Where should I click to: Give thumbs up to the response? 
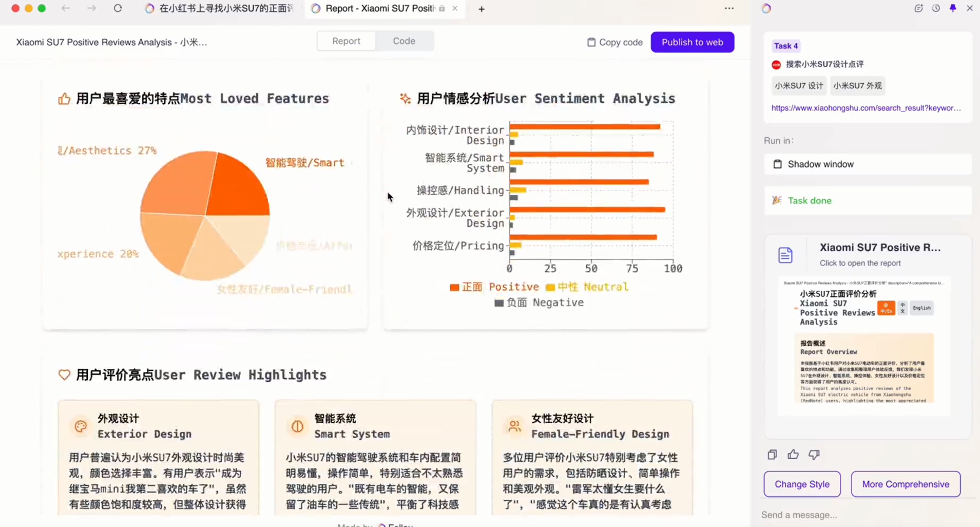coord(793,454)
